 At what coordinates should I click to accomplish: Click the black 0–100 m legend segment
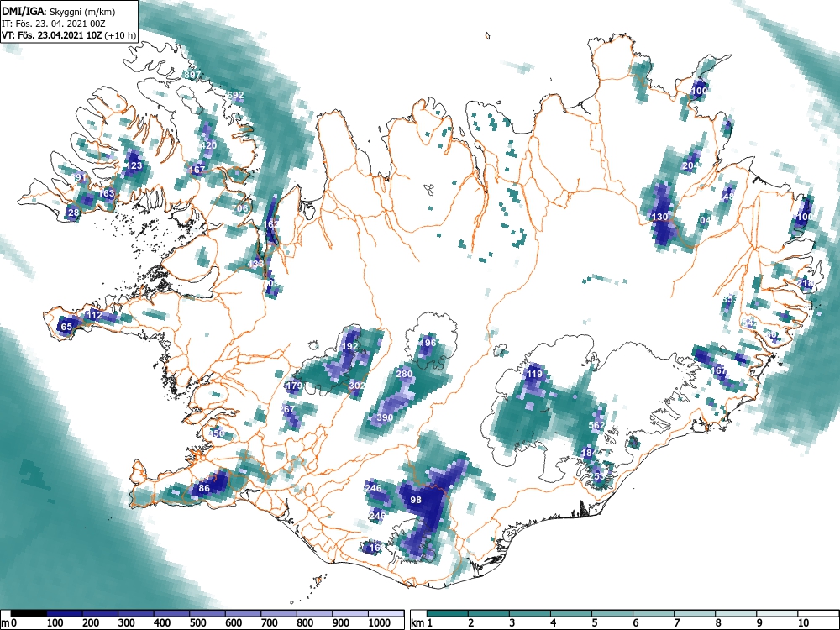(x=29, y=613)
